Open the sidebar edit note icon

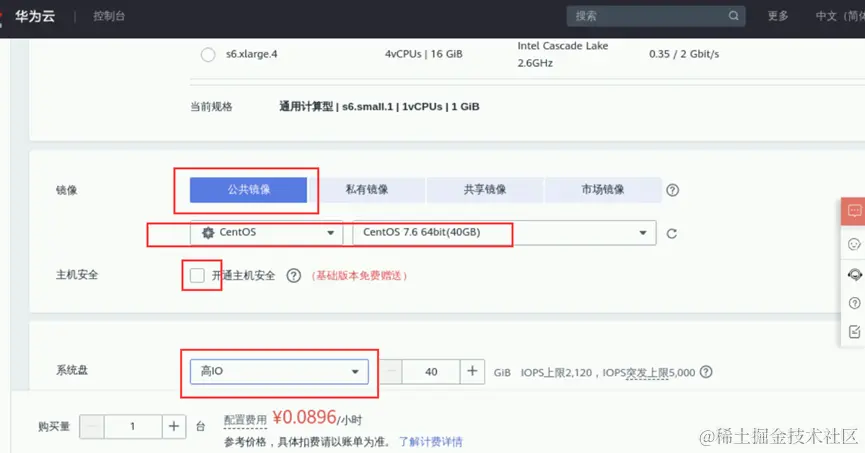coord(854,332)
